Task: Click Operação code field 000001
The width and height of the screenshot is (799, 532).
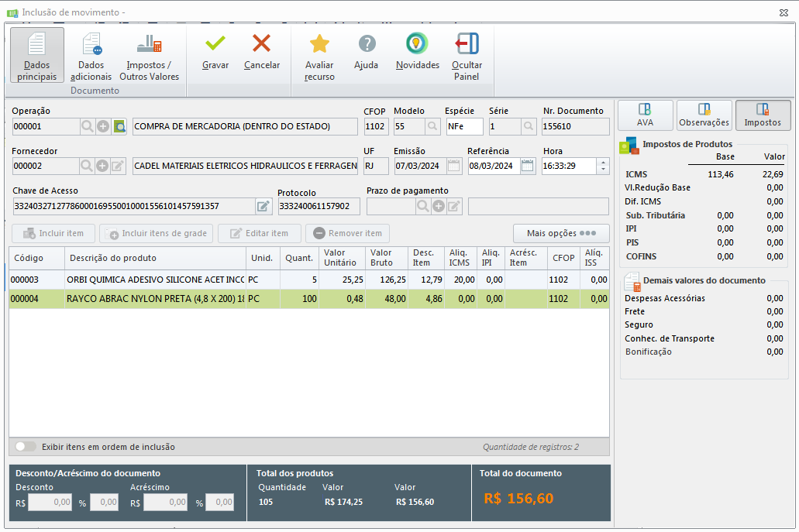Action: [x=46, y=126]
